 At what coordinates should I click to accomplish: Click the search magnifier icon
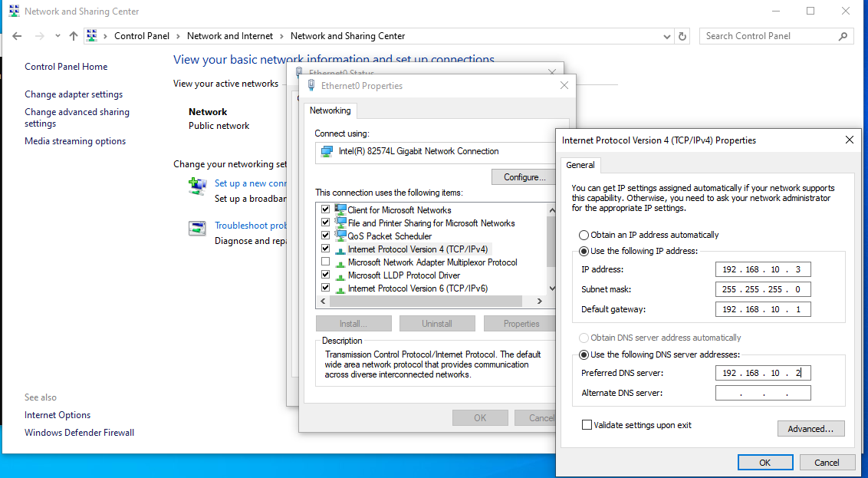coord(843,36)
